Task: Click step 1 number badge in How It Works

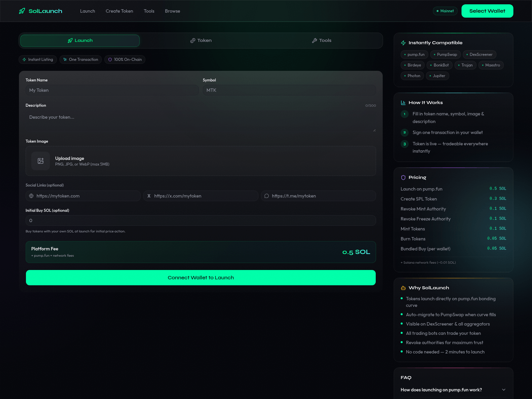Action: (x=405, y=114)
